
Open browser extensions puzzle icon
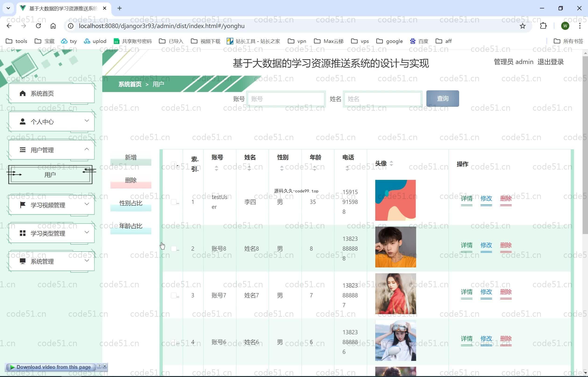tap(543, 26)
